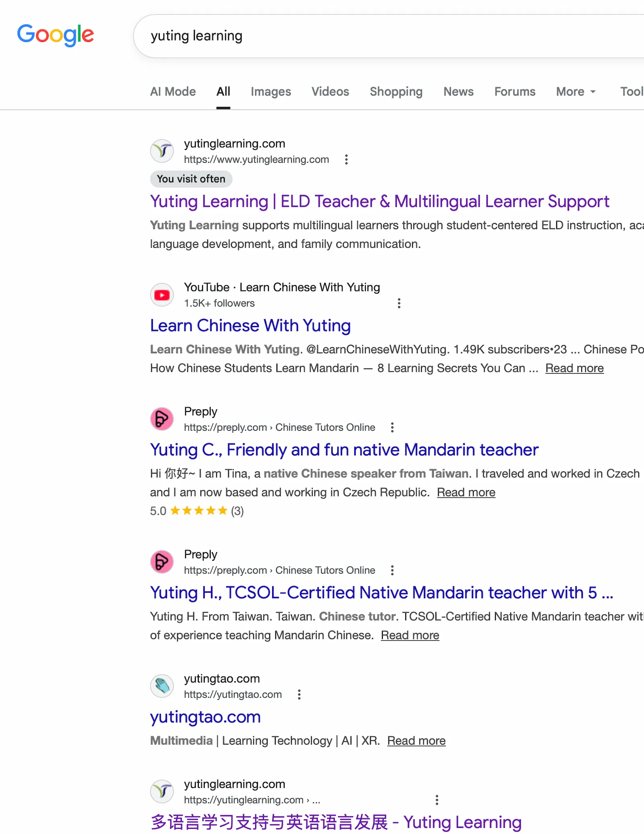The image size is (644, 834).
Task: Click the https://www.yutinglearning.com URL text
Action: tap(256, 159)
